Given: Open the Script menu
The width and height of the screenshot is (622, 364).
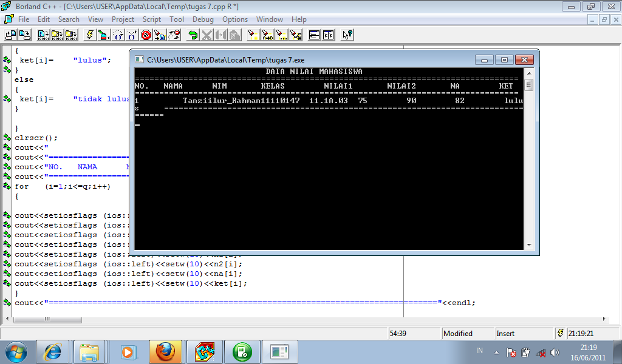Looking at the screenshot, I should pos(152,19).
